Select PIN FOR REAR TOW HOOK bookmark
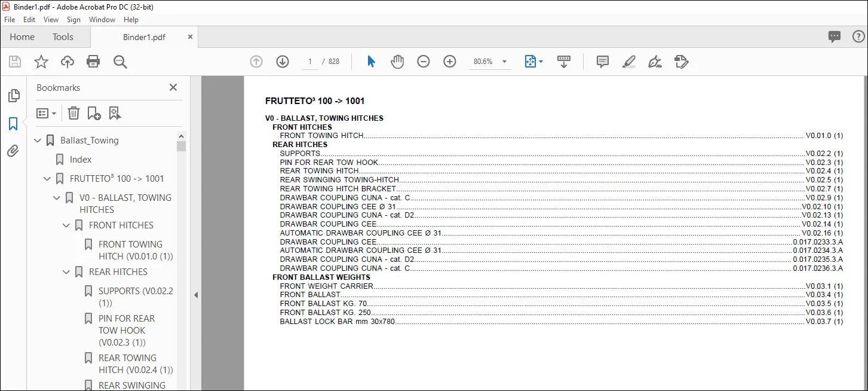Image resolution: width=868 pixels, height=391 pixels. tap(127, 330)
